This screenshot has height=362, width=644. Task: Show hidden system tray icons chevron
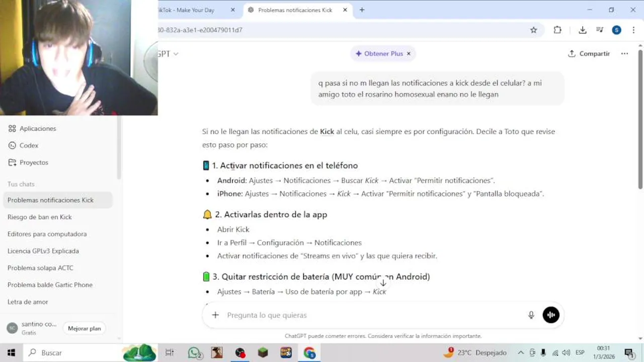[x=521, y=353]
